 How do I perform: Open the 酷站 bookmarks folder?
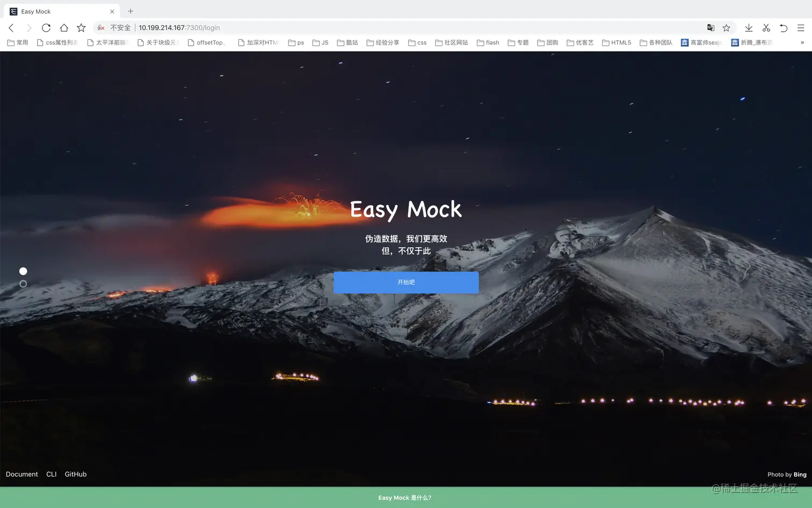(347, 42)
